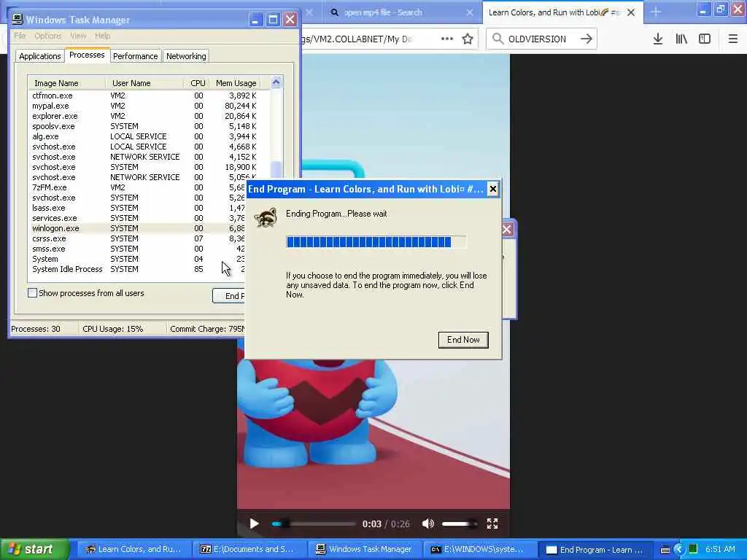Switch to E:\Documents 7-Zip taskbar button
Screen dimensions: 747x560
coord(249,550)
